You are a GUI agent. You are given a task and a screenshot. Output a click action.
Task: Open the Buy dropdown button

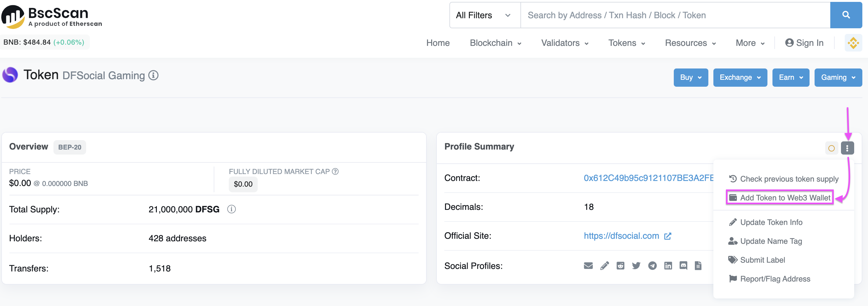click(x=691, y=78)
